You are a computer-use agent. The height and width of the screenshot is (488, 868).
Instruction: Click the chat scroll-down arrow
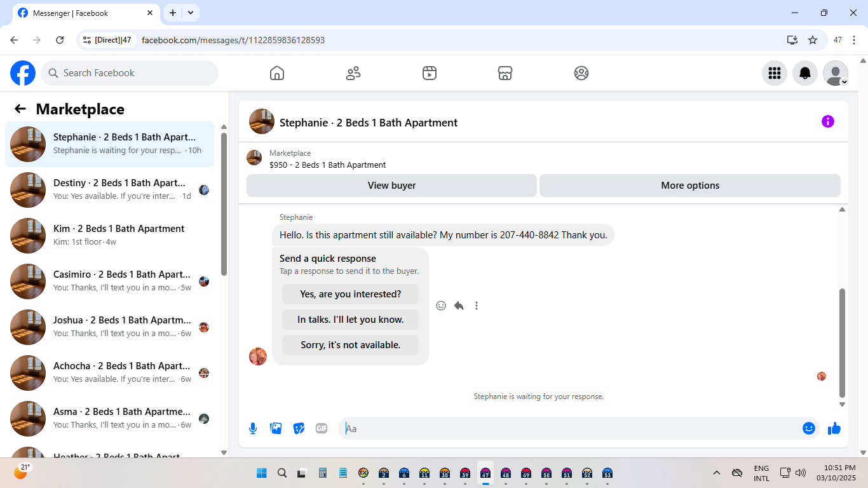[x=843, y=404]
